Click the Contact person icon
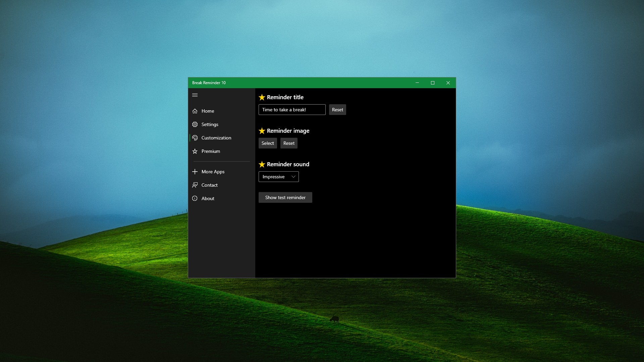 pyautogui.click(x=195, y=185)
